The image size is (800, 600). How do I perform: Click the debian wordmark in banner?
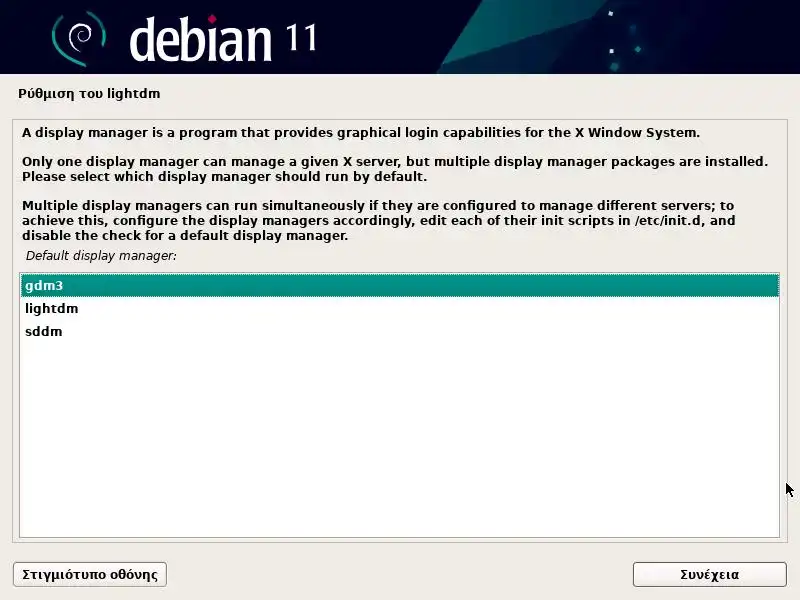click(x=200, y=39)
